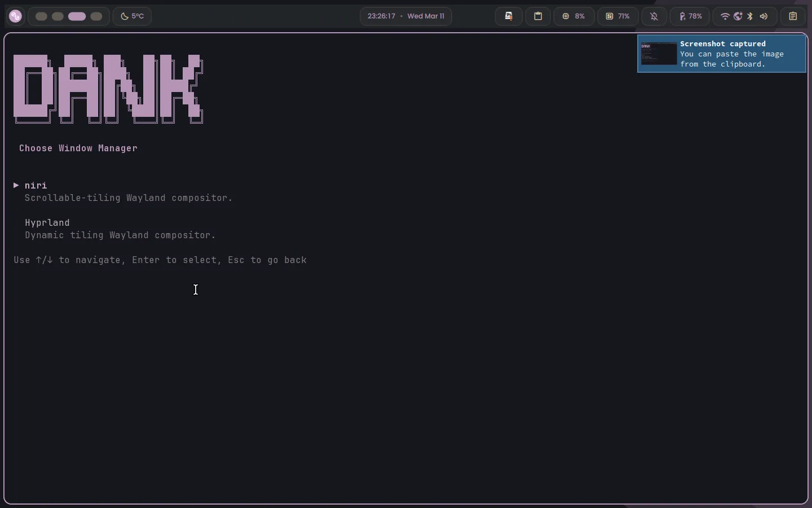Viewport: 812px width, 508px height.
Task: Select the niri compositor option
Action: pos(36,186)
